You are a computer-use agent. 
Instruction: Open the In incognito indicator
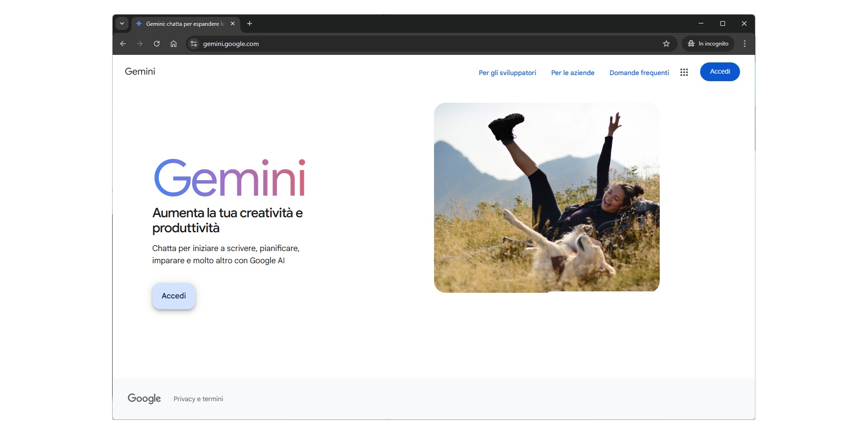(x=708, y=44)
